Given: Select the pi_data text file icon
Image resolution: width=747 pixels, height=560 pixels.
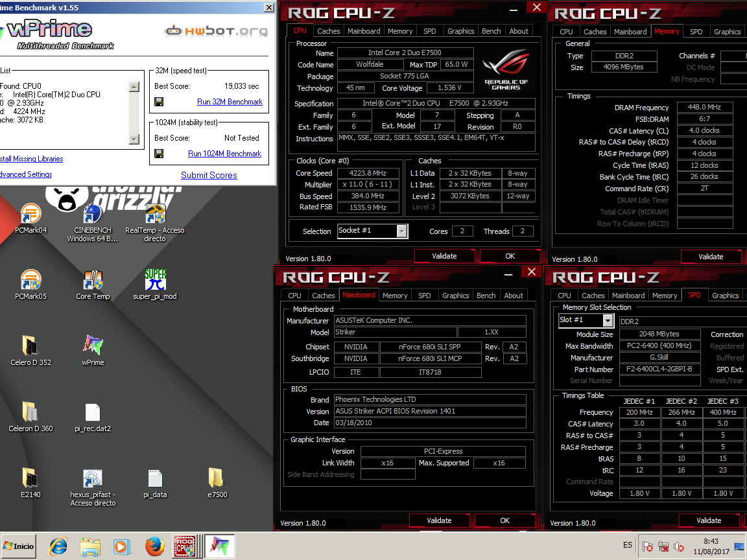Looking at the screenshot, I should click(156, 484).
